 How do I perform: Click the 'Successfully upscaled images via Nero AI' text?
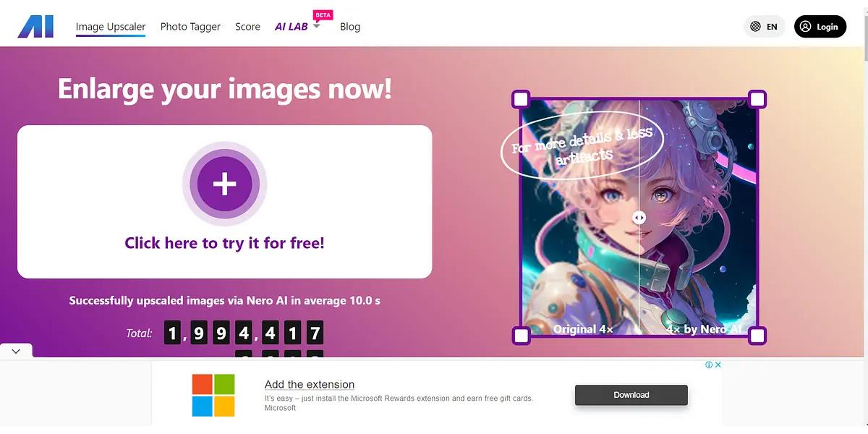(225, 300)
